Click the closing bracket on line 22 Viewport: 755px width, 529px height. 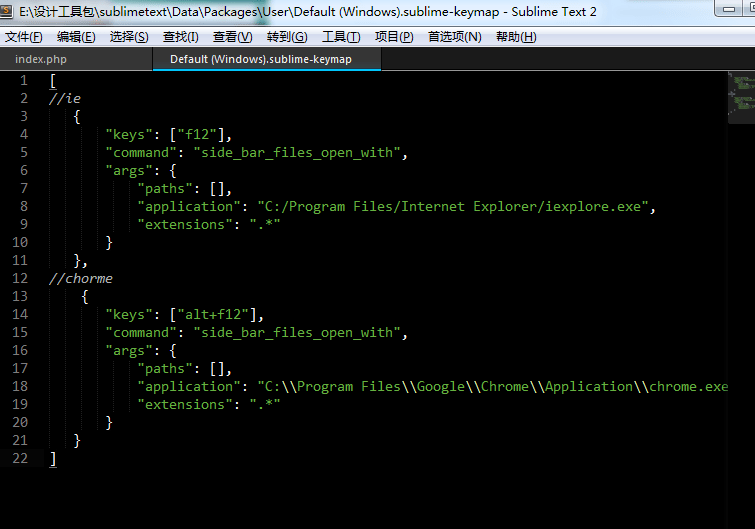point(53,458)
